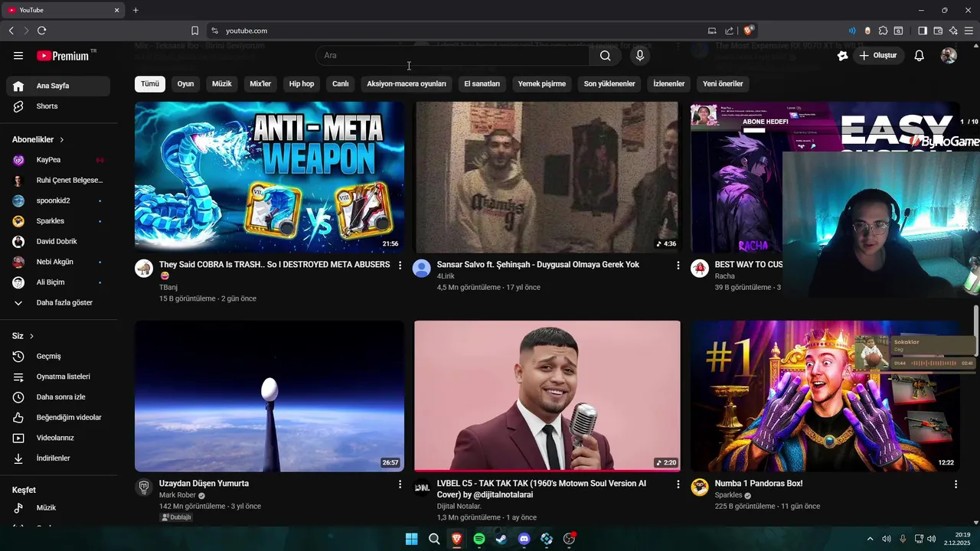
Task: Open Daha sonra izle list
Action: 58,397
